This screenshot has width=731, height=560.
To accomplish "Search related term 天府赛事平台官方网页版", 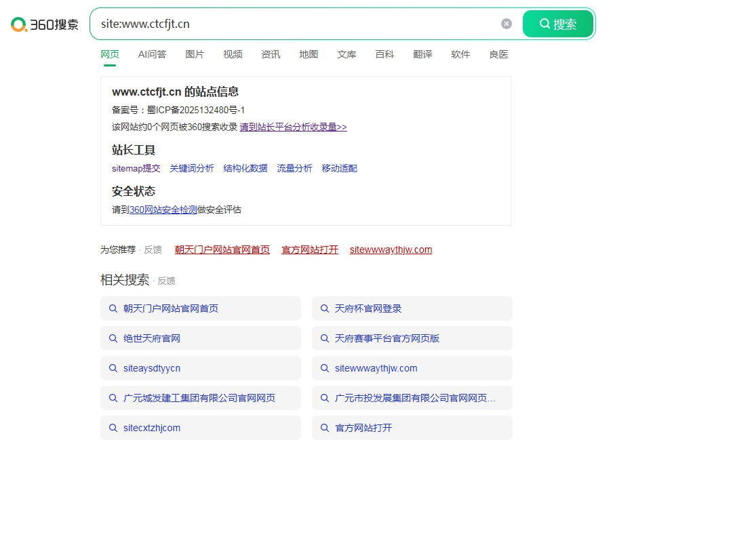I will tap(412, 338).
